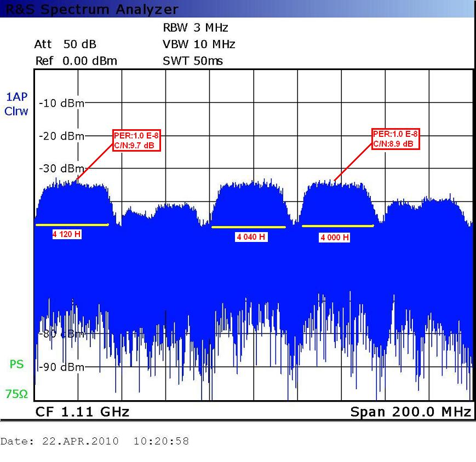476x462 pixels.
Task: Click the CF 1.11 GHz center frequency
Action: pos(82,412)
